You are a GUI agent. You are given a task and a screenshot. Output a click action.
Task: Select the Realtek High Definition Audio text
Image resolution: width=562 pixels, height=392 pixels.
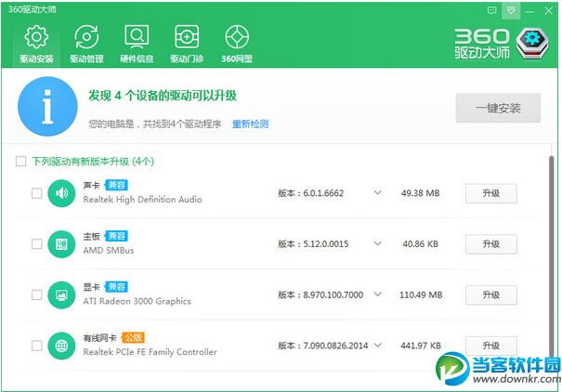[143, 200]
